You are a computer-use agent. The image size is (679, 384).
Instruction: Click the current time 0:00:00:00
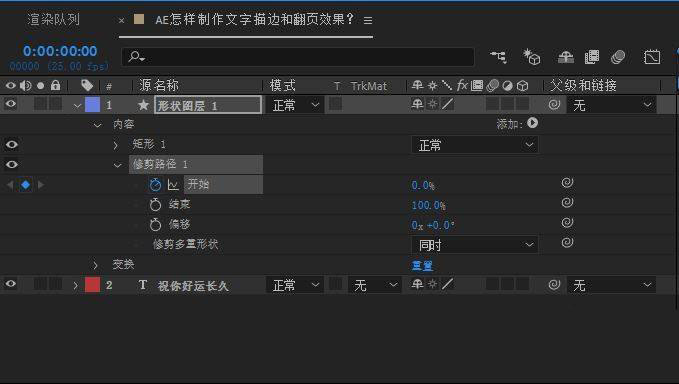pos(60,51)
